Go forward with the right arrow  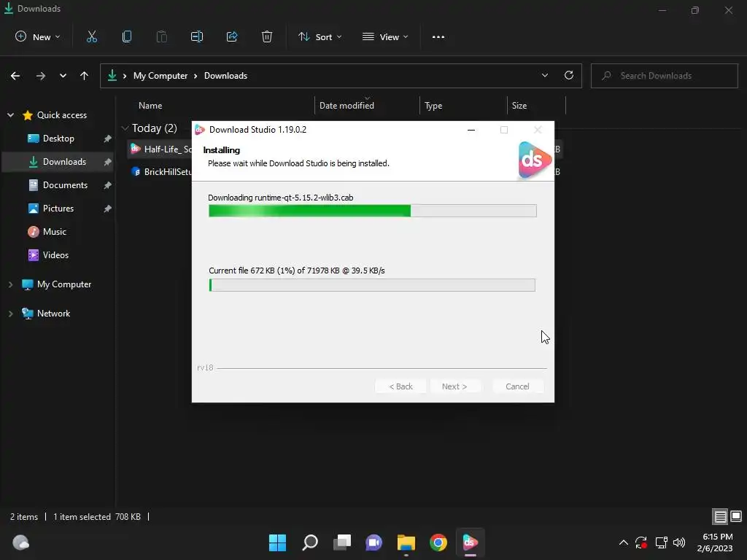tap(41, 76)
